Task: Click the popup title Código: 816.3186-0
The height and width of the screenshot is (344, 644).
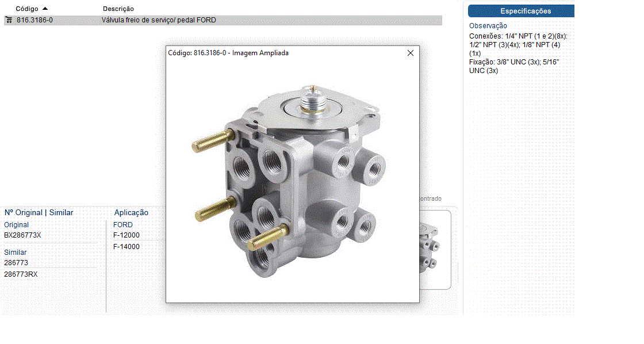Action: (228, 53)
